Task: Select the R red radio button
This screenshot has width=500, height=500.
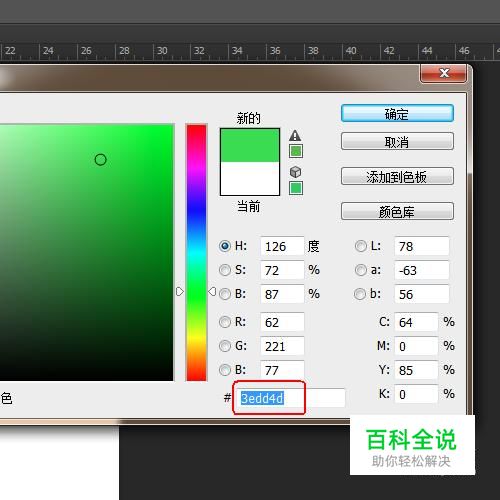Action: pos(225,322)
